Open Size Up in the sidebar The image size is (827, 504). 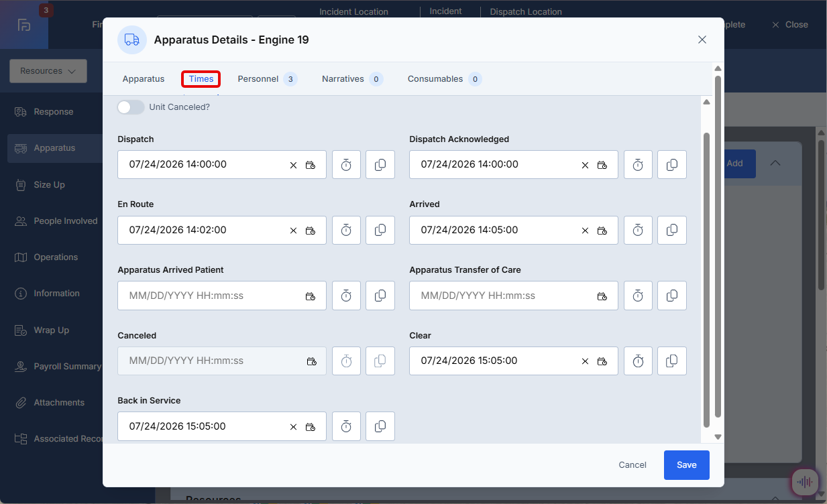click(50, 185)
